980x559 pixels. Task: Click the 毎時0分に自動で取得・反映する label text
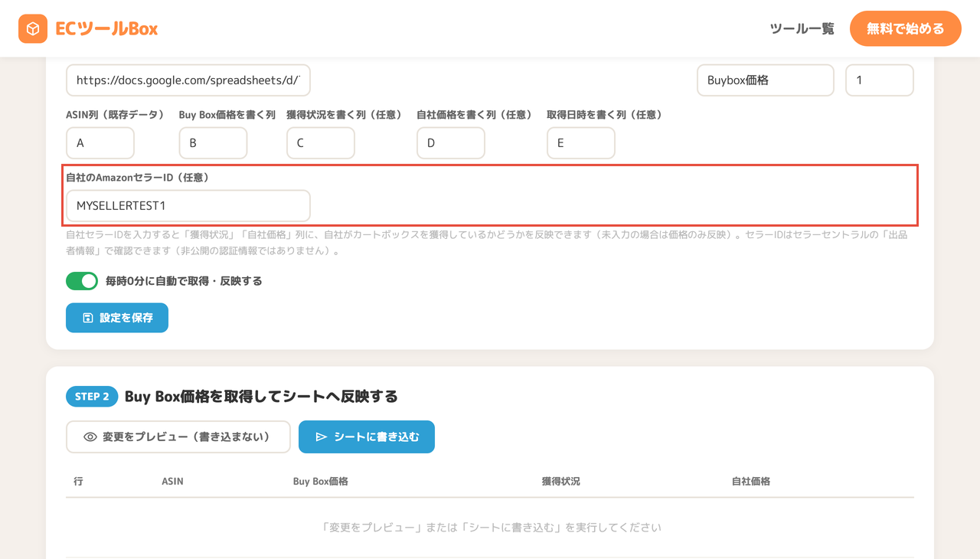pyautogui.click(x=184, y=281)
